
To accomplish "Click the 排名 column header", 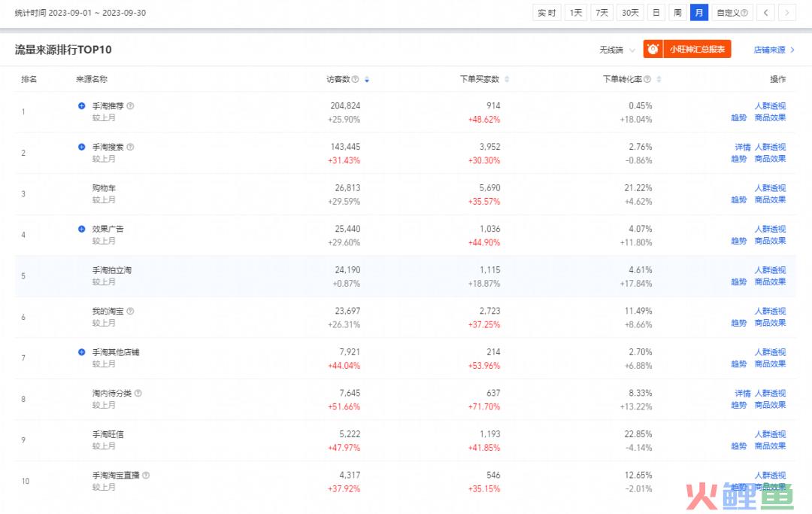I will pos(29,79).
